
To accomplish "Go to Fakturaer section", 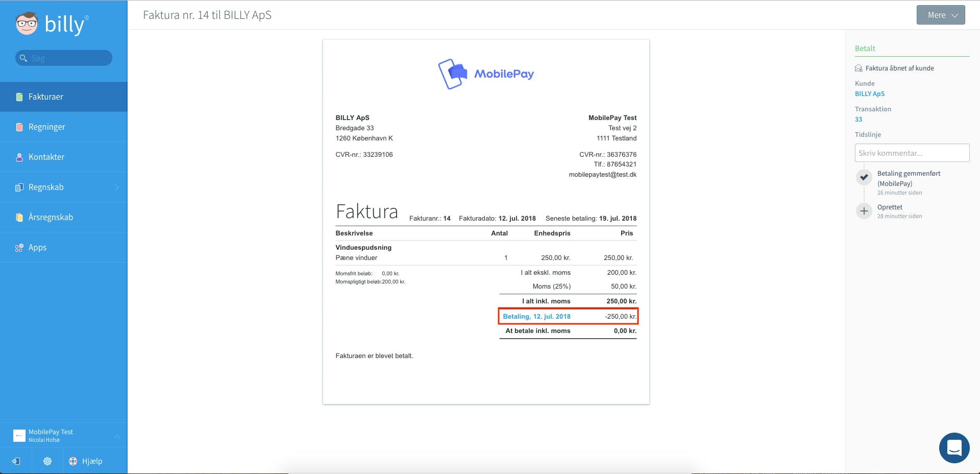I will 64,97.
